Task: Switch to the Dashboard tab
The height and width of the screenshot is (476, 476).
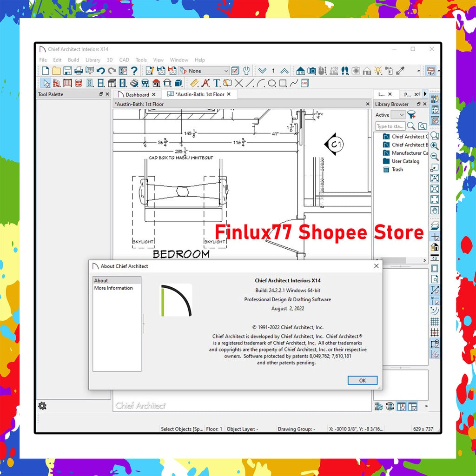Action: (x=137, y=94)
